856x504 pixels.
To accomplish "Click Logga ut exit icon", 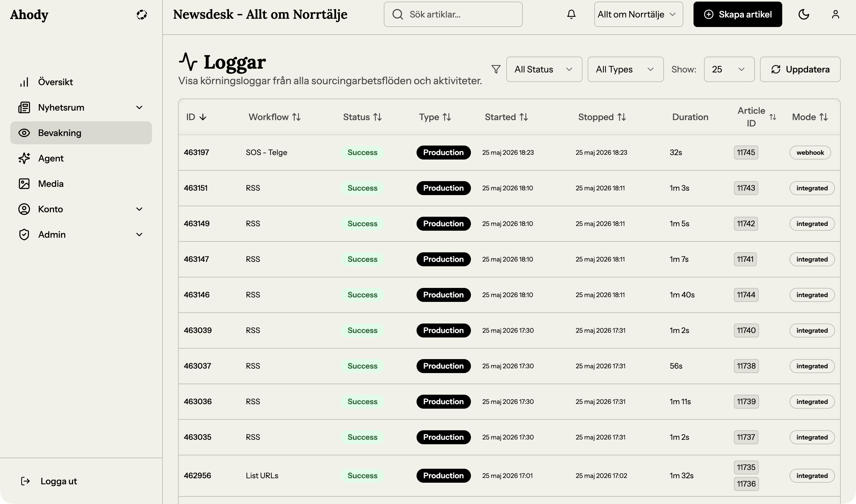I will [x=25, y=481].
